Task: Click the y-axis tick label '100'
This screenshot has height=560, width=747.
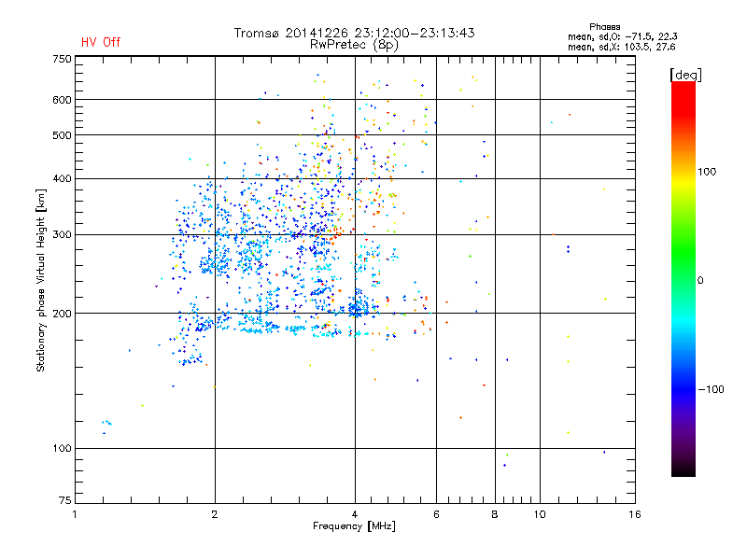Action: pos(62,449)
